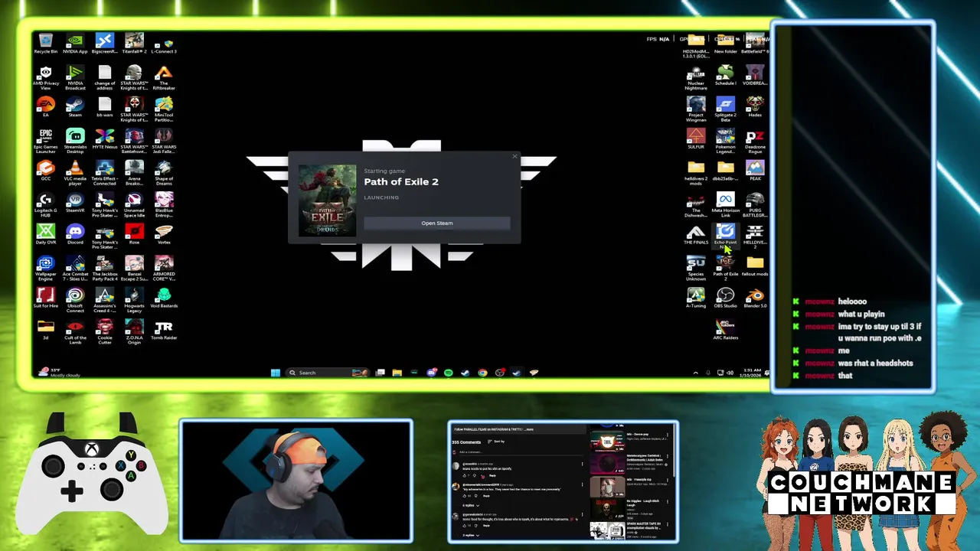Select the VLC media player icon

click(75, 173)
